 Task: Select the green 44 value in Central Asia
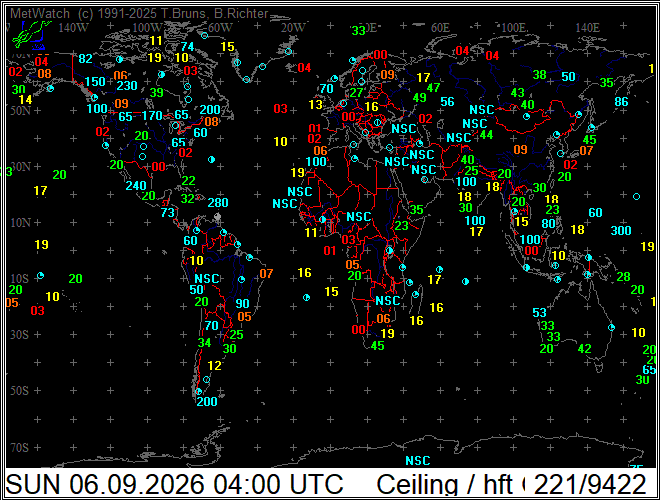click(x=486, y=135)
